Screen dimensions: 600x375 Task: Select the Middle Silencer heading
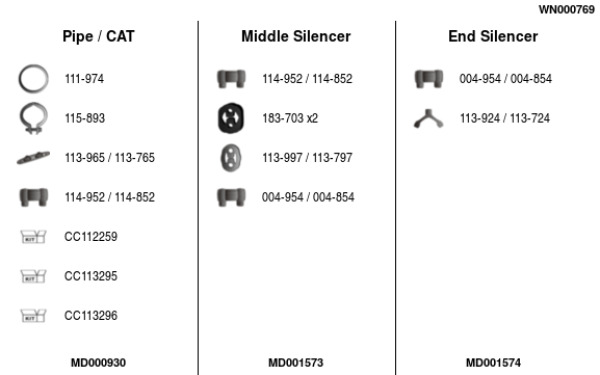tap(296, 36)
